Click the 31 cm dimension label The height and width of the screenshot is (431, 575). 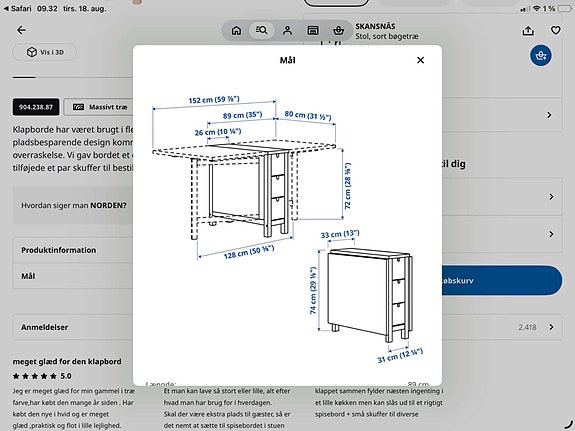[x=400, y=356]
